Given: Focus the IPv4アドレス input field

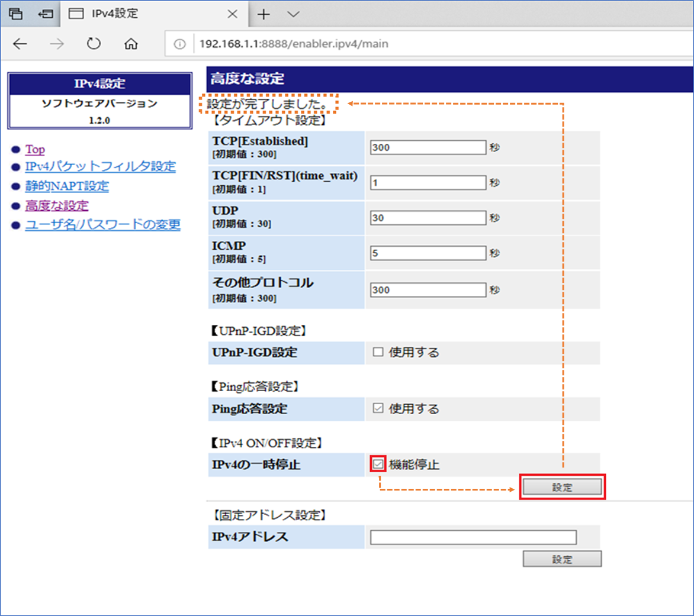Looking at the screenshot, I should 473,537.
